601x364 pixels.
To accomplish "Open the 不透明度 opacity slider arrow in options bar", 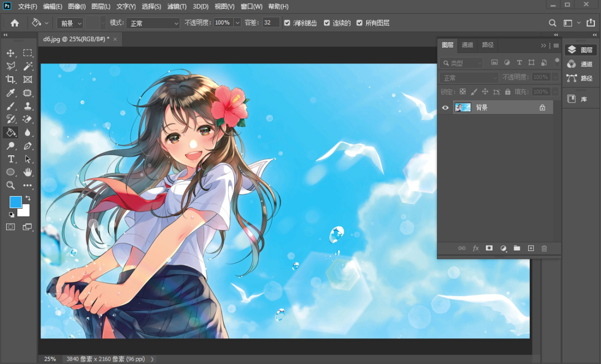I will point(238,23).
